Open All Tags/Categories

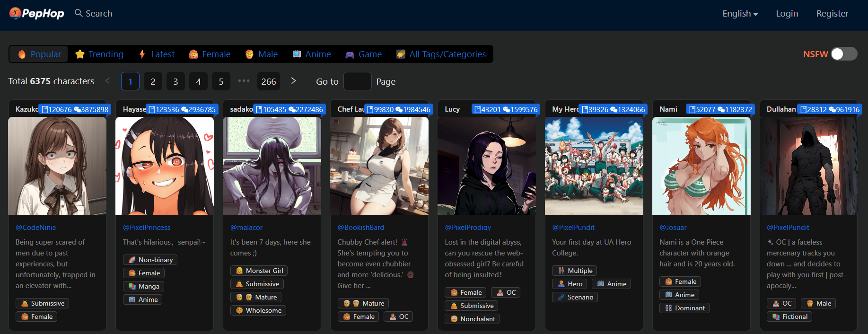coord(441,54)
